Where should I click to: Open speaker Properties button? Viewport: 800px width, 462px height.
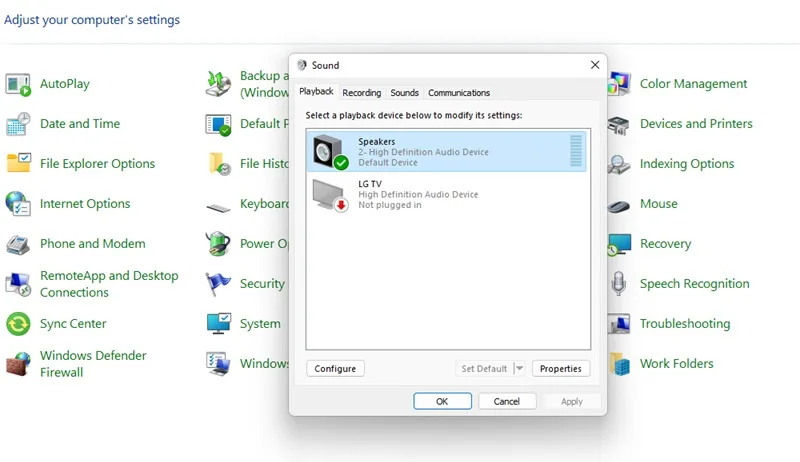click(x=561, y=369)
